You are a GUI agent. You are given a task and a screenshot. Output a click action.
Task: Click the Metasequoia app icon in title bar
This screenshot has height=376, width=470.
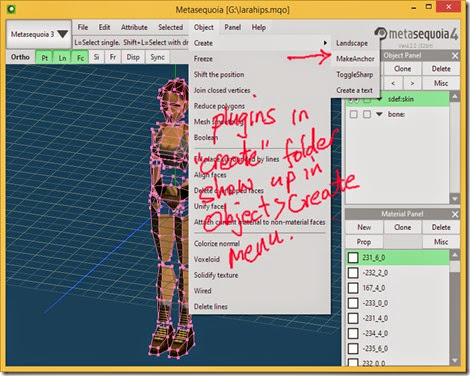[x=11, y=9]
